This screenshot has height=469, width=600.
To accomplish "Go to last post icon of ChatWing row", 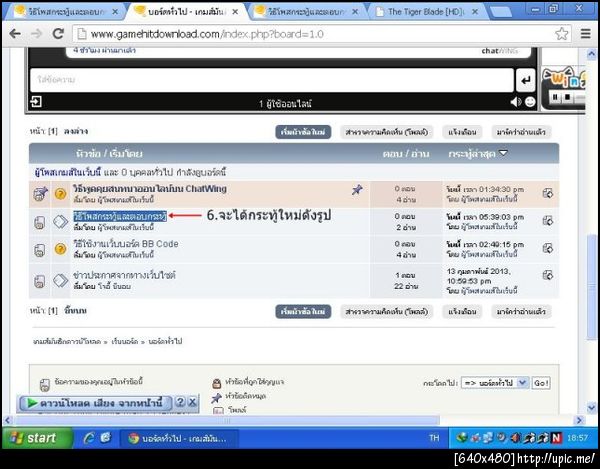I will pyautogui.click(x=548, y=193).
